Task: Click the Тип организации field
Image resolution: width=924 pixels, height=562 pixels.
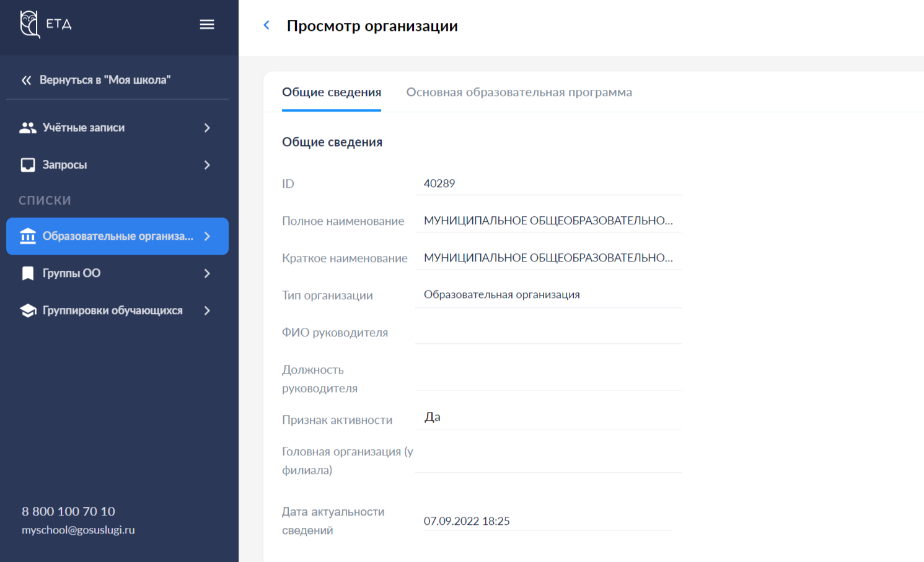Action: click(548, 295)
